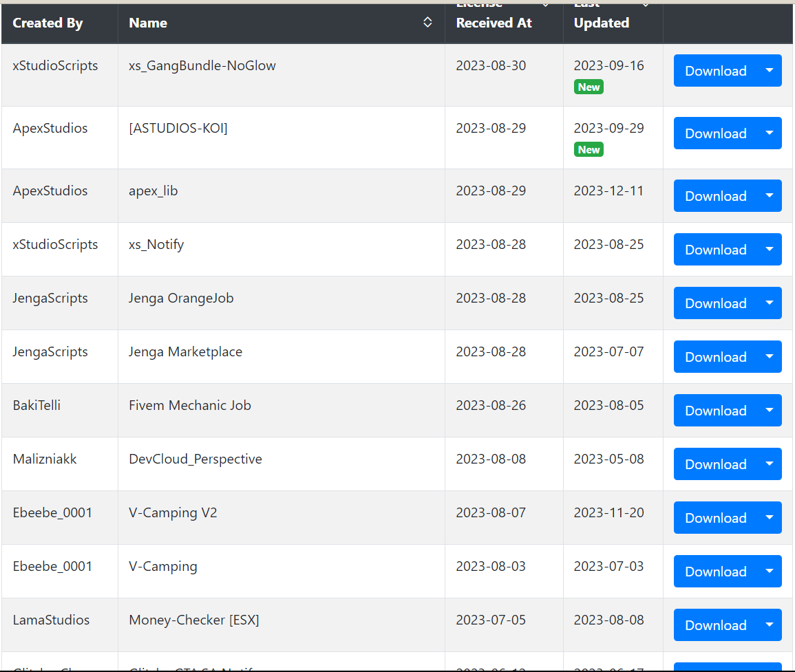The image size is (795, 672).
Task: Open Money-Checker [ESX] download dropdown caret
Action: (770, 625)
